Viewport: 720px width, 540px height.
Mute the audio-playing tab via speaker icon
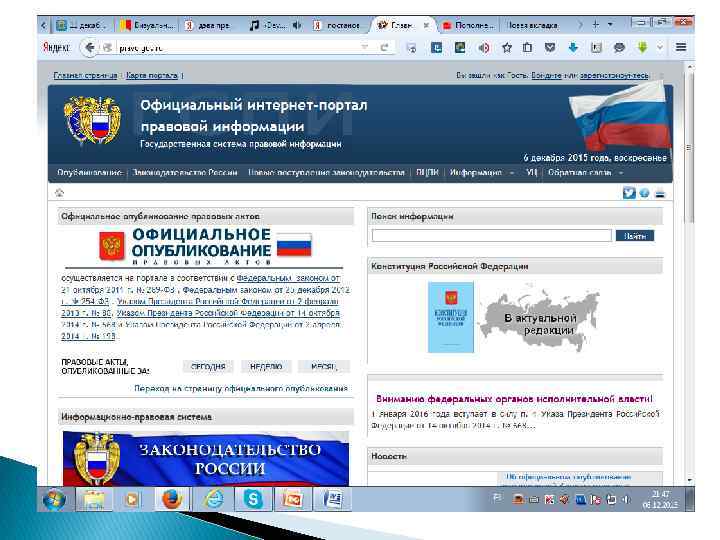tap(297, 25)
